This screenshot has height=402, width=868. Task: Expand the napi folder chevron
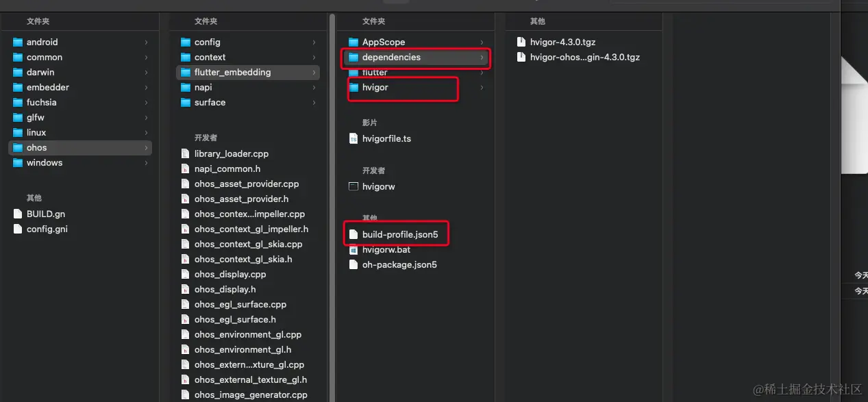click(314, 87)
